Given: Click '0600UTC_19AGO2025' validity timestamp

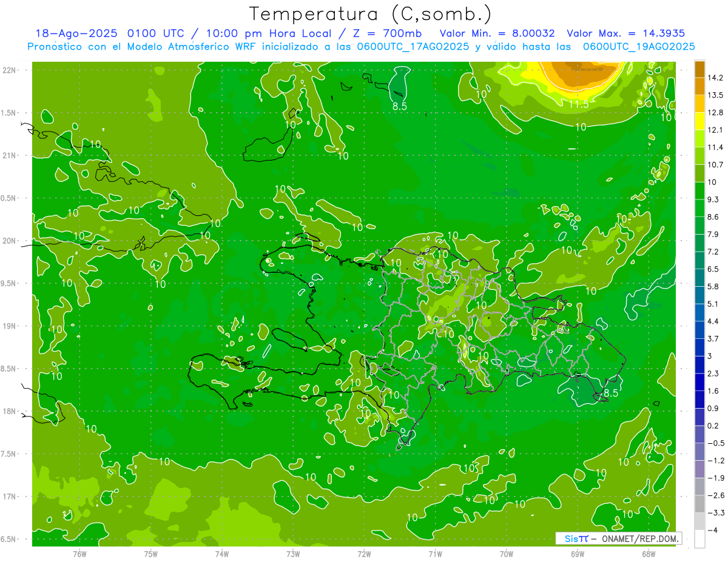Looking at the screenshot, I should pyautogui.click(x=639, y=47).
